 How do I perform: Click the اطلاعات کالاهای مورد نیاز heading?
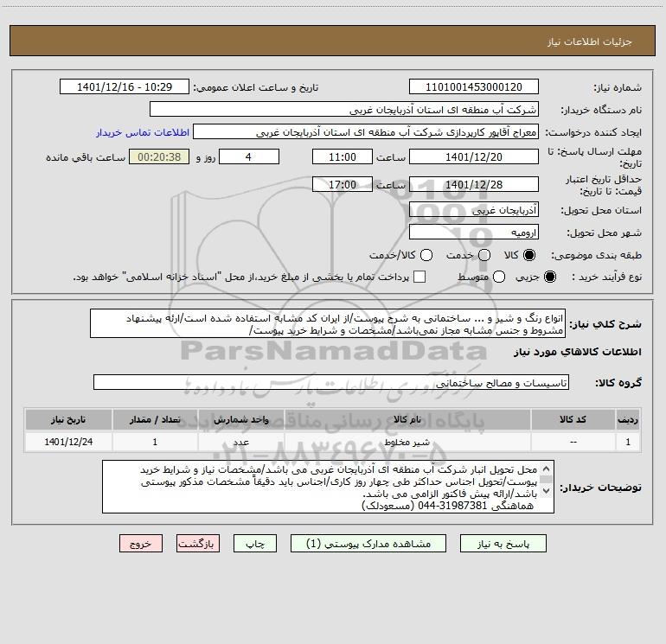pyautogui.click(x=578, y=352)
